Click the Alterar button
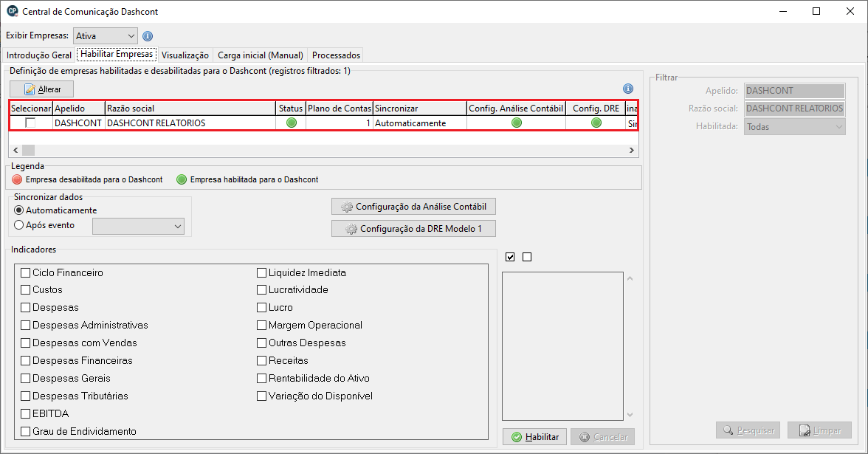Image resolution: width=868 pixels, height=454 pixels. tap(41, 89)
